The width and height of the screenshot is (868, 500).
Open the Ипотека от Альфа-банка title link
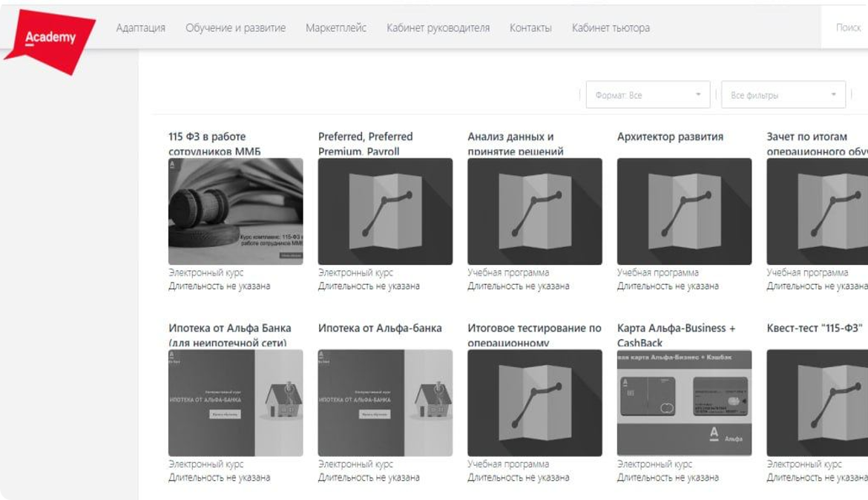(380, 328)
